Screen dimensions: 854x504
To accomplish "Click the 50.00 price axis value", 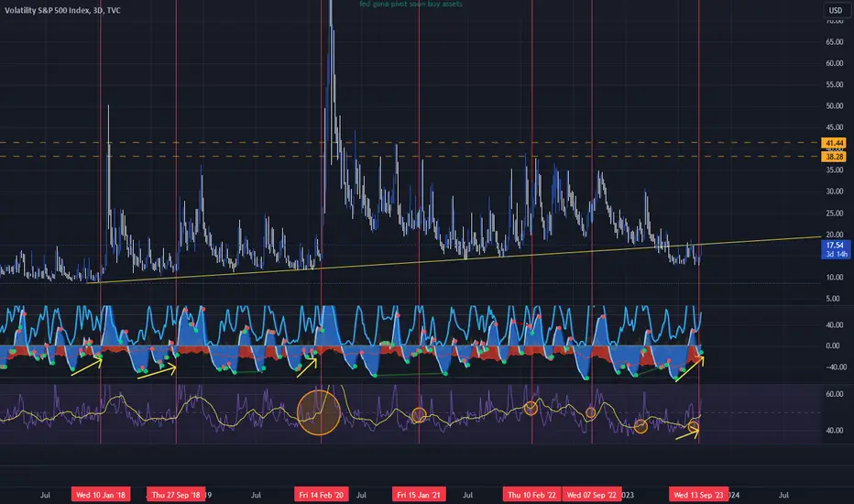I will (835, 105).
